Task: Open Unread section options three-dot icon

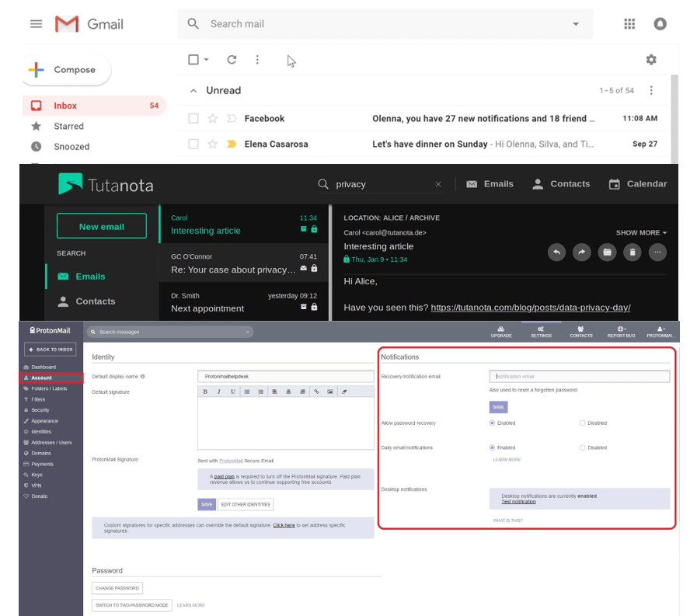Action: 651,91
